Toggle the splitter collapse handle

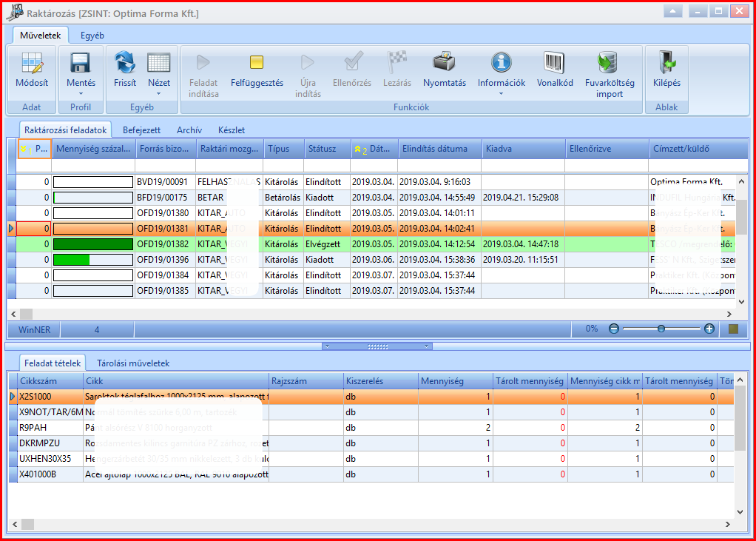(x=377, y=346)
